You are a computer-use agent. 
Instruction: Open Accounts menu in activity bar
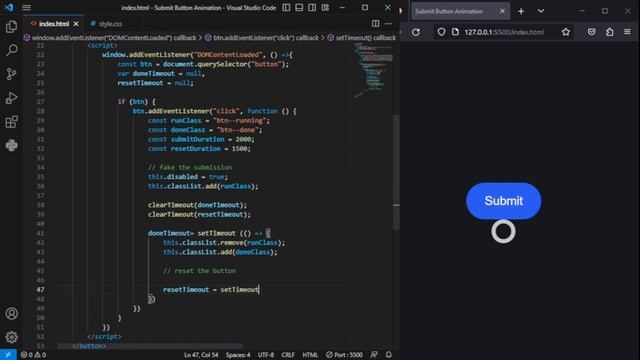[x=11, y=313]
